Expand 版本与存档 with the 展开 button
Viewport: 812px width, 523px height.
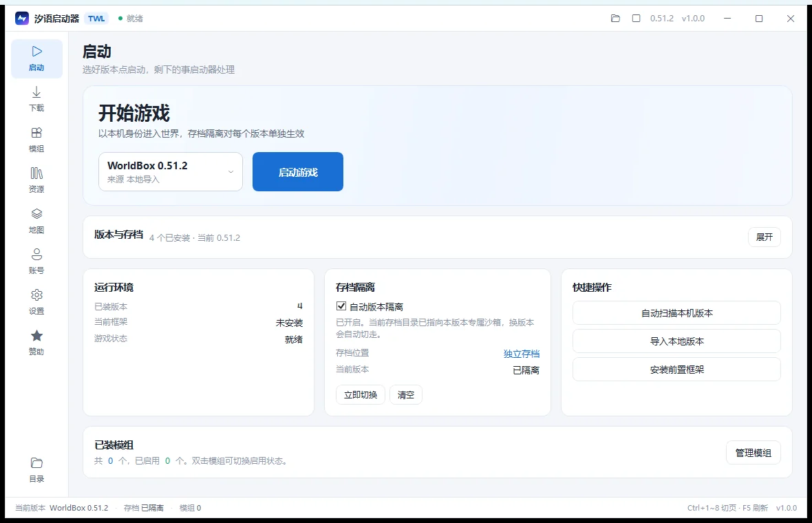[x=764, y=237]
